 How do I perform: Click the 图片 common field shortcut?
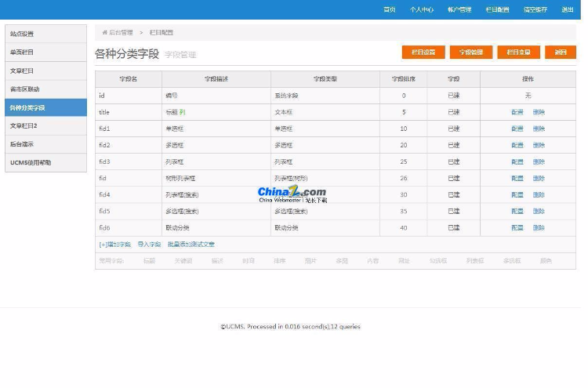(x=310, y=260)
